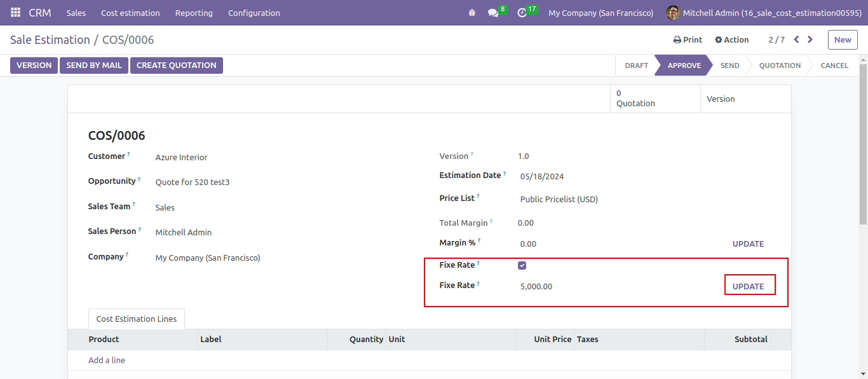The image size is (868, 379).
Task: Go to previous record arrow
Action: click(796, 39)
